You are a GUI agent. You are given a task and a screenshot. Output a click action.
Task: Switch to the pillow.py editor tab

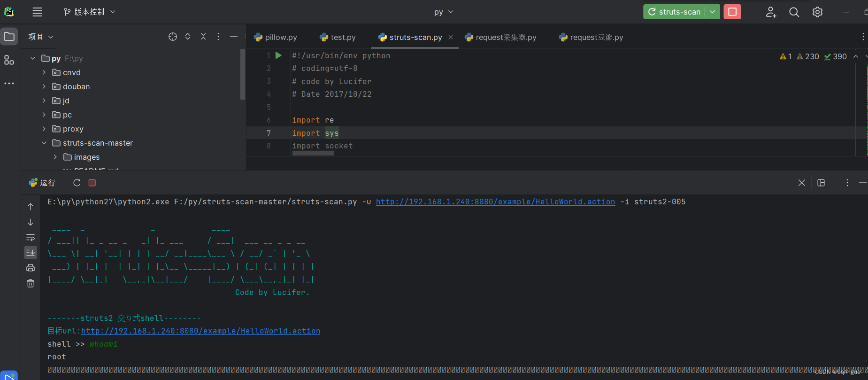coord(276,37)
